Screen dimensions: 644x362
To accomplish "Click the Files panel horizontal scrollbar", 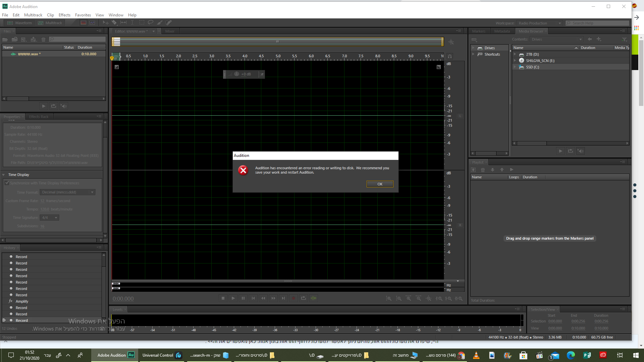I will click(54, 99).
